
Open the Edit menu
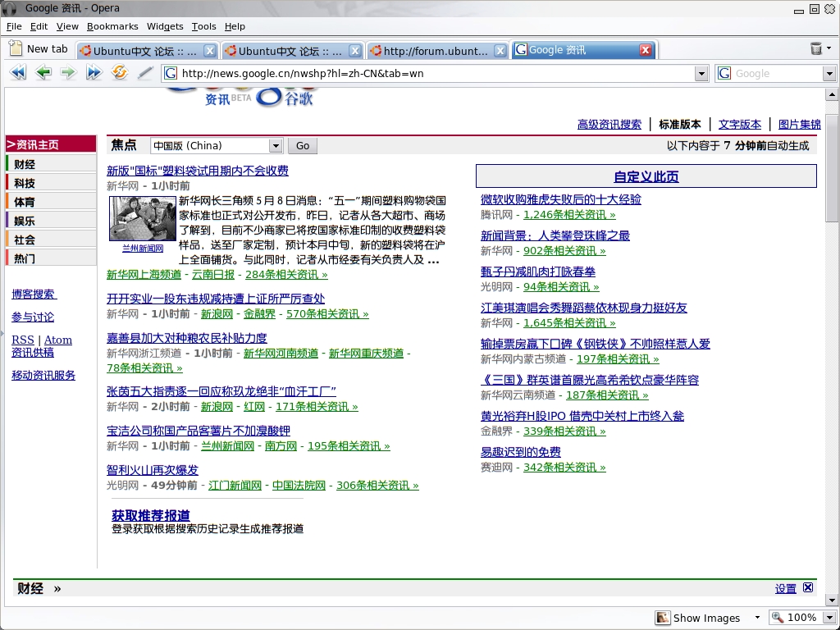[x=39, y=26]
